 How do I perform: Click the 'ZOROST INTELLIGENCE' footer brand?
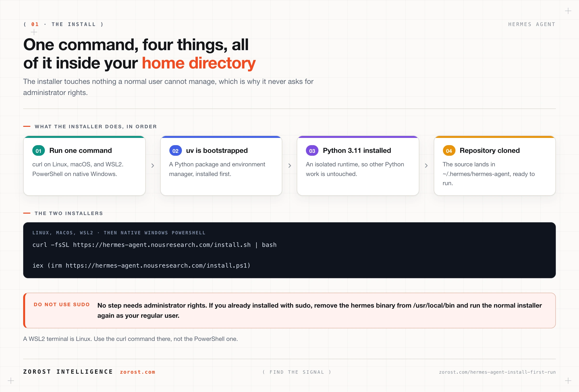(68, 372)
